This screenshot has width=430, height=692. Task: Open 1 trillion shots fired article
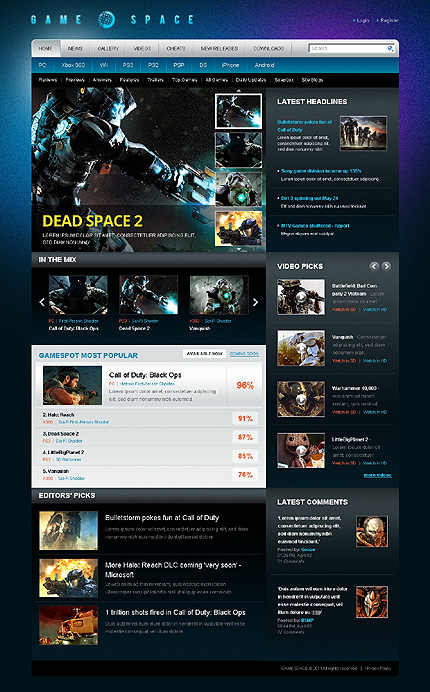tap(175, 613)
